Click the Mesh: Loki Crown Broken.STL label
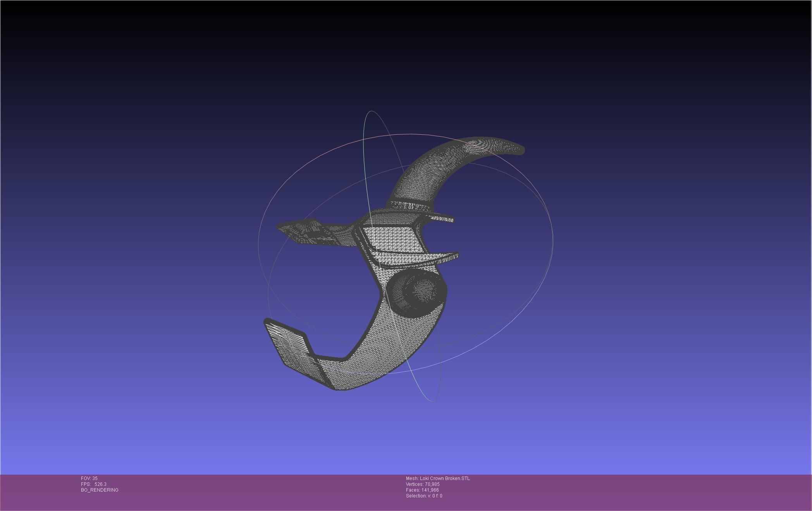 coord(438,478)
